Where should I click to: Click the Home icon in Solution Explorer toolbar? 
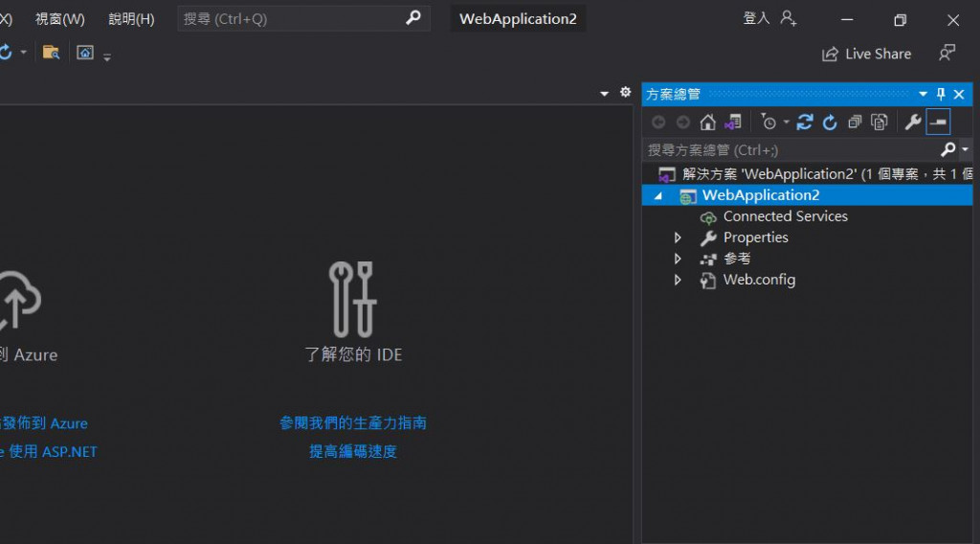[x=707, y=122]
